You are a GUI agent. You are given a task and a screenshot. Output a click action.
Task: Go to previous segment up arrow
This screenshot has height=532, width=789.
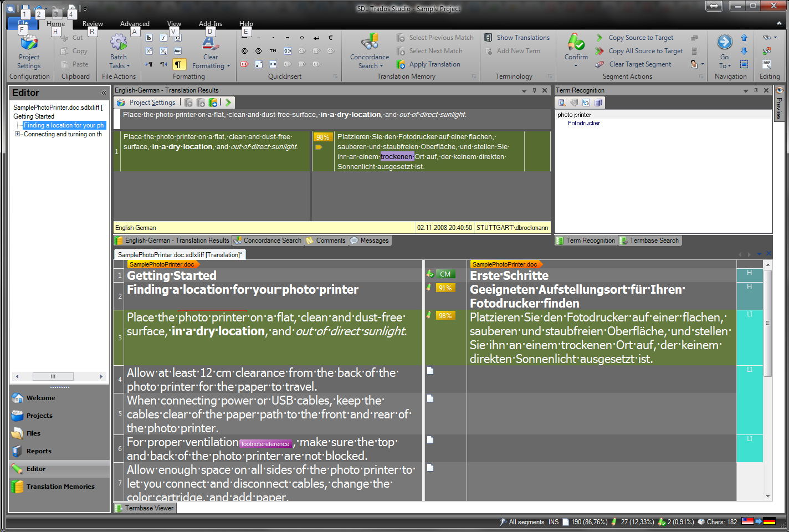(744, 38)
